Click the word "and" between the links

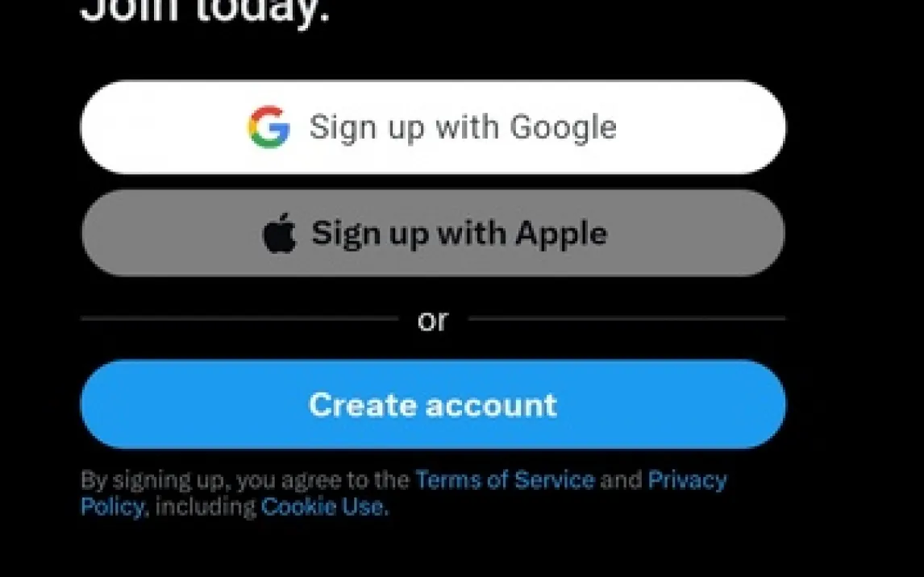[621, 479]
